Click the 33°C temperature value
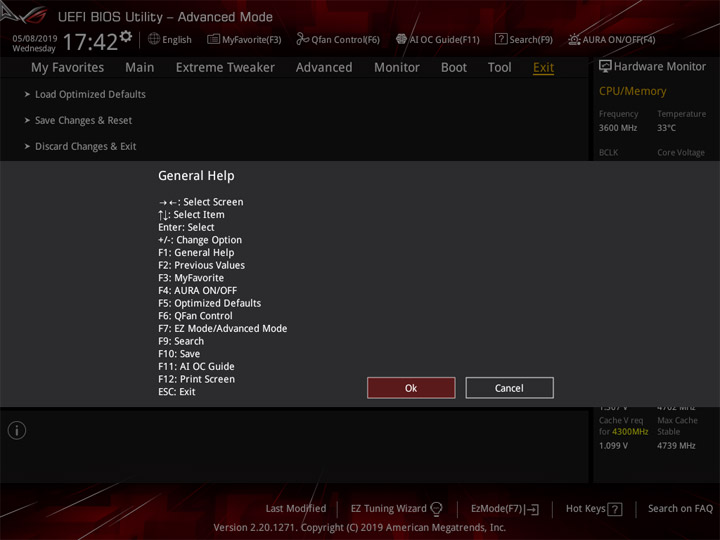Viewport: 720px width, 540px height. (666, 128)
